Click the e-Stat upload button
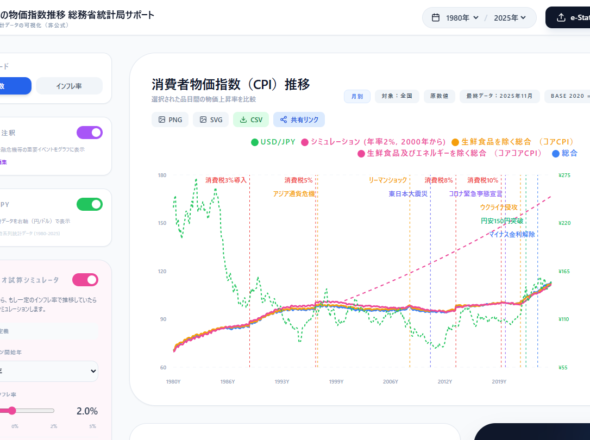 coord(568,18)
